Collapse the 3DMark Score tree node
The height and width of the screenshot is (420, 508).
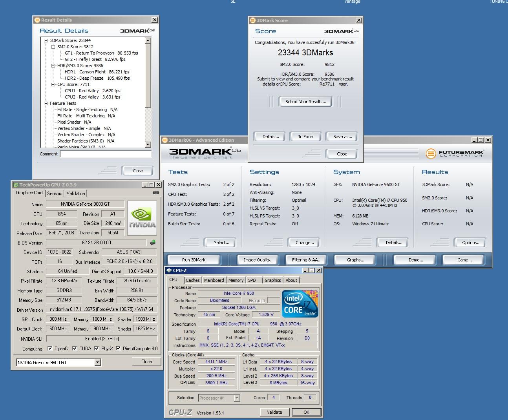click(46, 40)
